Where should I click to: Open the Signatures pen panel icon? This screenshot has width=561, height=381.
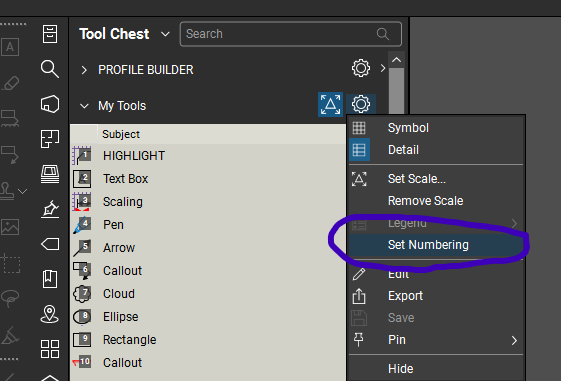50,209
